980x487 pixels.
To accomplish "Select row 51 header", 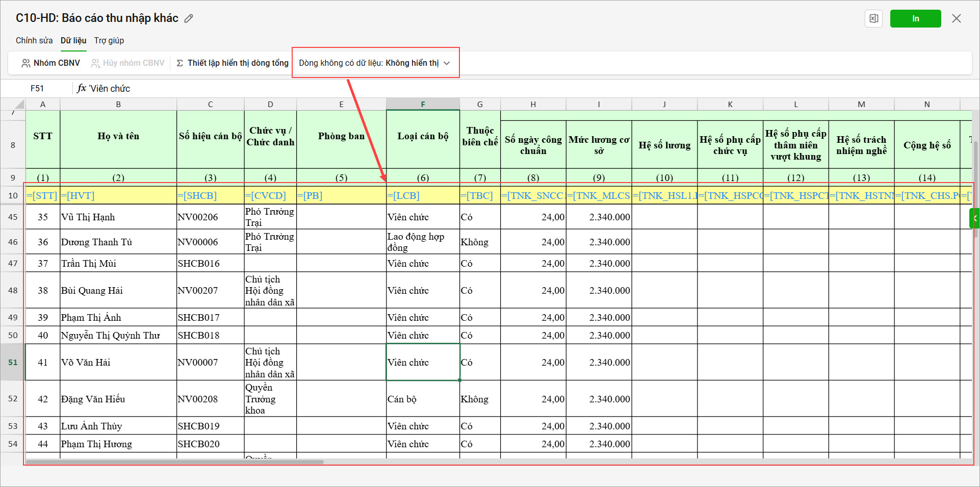I will 13,362.
